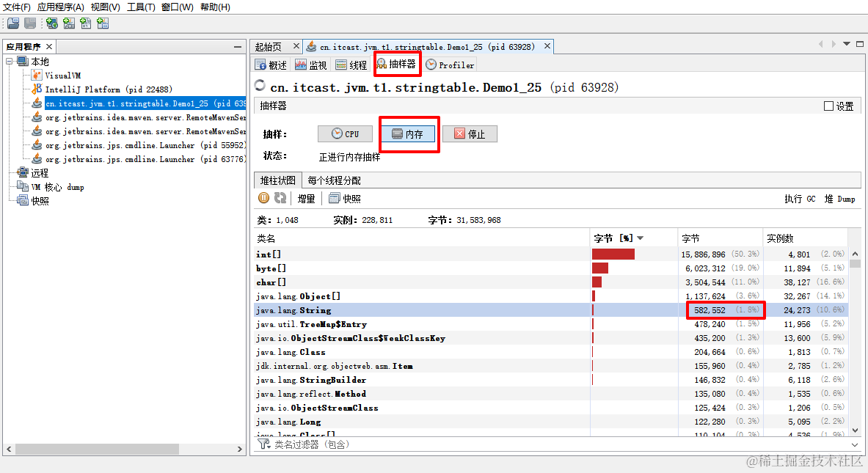The height and width of the screenshot is (473, 868).
Task: Open the 文件(F) menu
Action: point(17,7)
